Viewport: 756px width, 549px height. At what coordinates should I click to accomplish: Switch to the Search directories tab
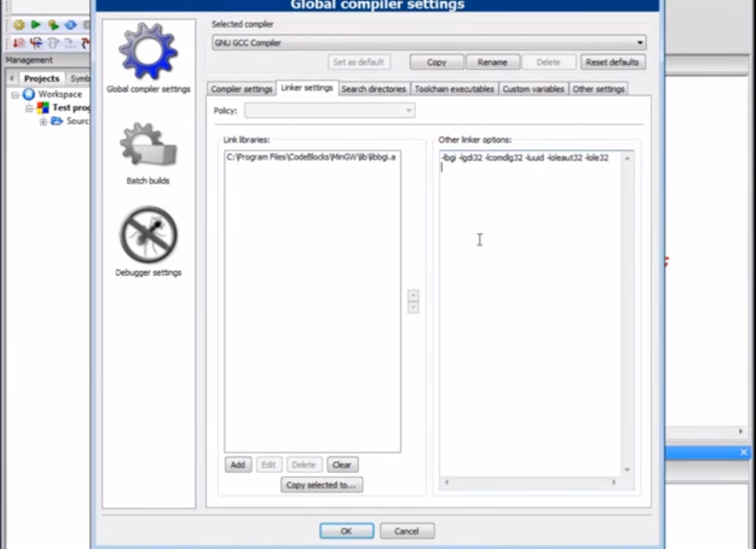coord(373,89)
